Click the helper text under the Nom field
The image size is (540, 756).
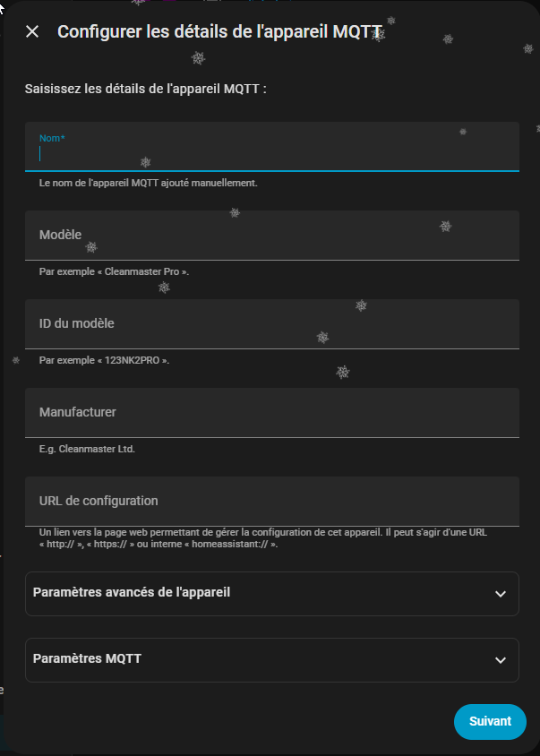tap(148, 183)
